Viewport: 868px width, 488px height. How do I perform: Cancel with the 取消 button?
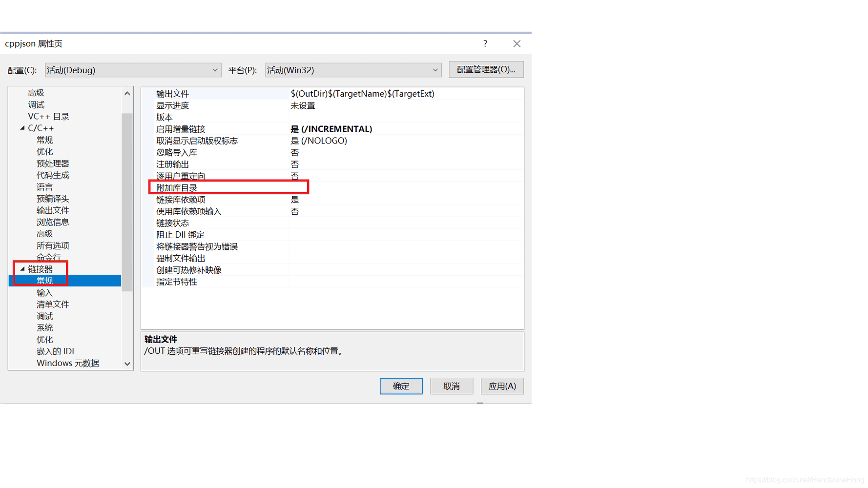(452, 386)
